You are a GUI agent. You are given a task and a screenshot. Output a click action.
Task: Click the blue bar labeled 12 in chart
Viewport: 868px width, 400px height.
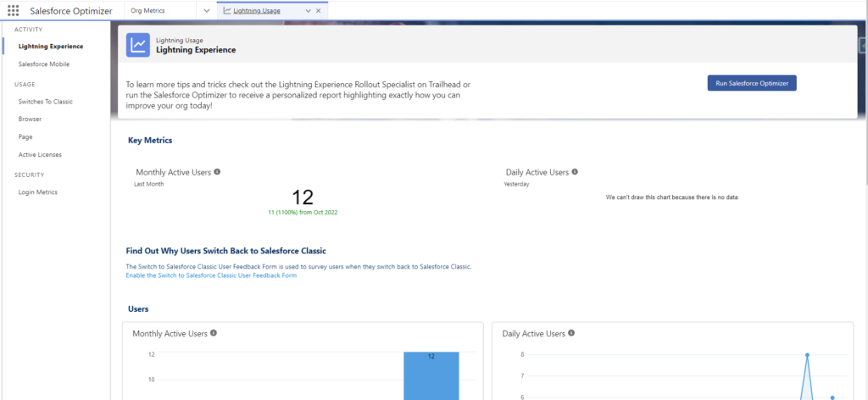[431, 375]
